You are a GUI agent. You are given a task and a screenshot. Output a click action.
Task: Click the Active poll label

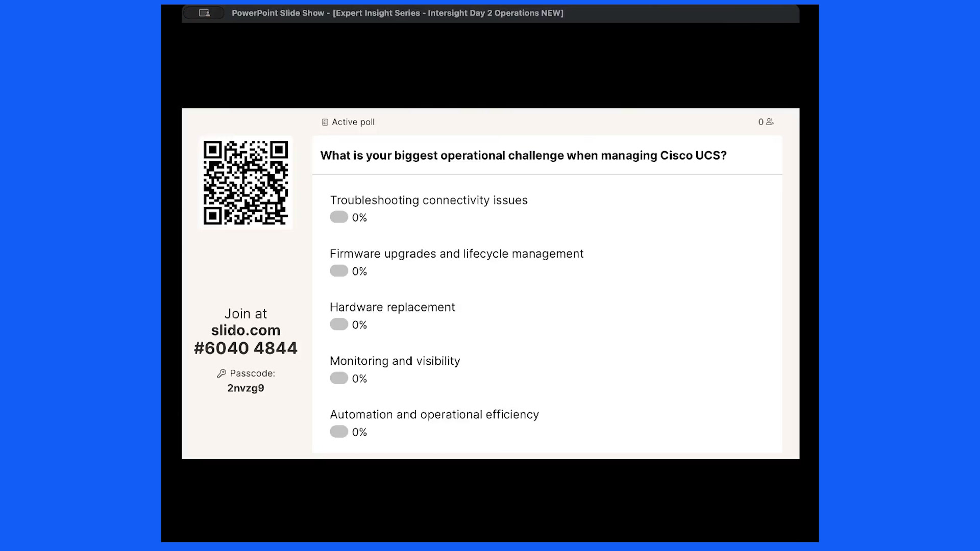click(353, 122)
